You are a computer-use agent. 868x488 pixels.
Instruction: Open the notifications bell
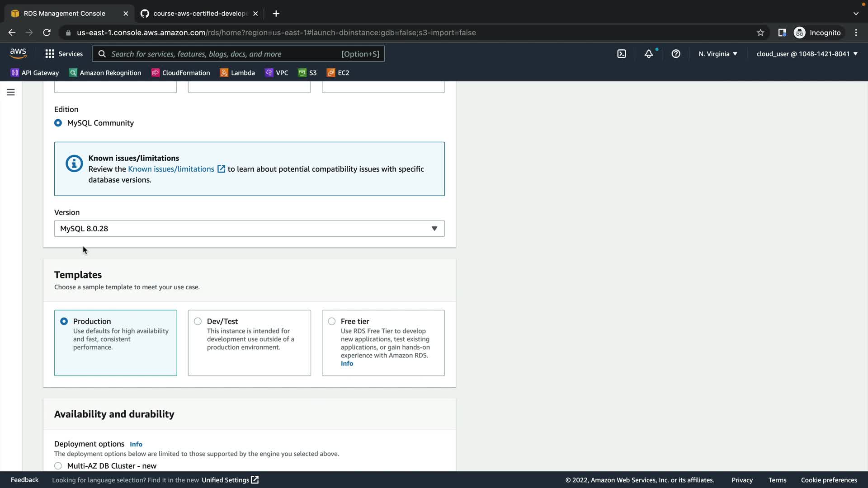pos(649,54)
